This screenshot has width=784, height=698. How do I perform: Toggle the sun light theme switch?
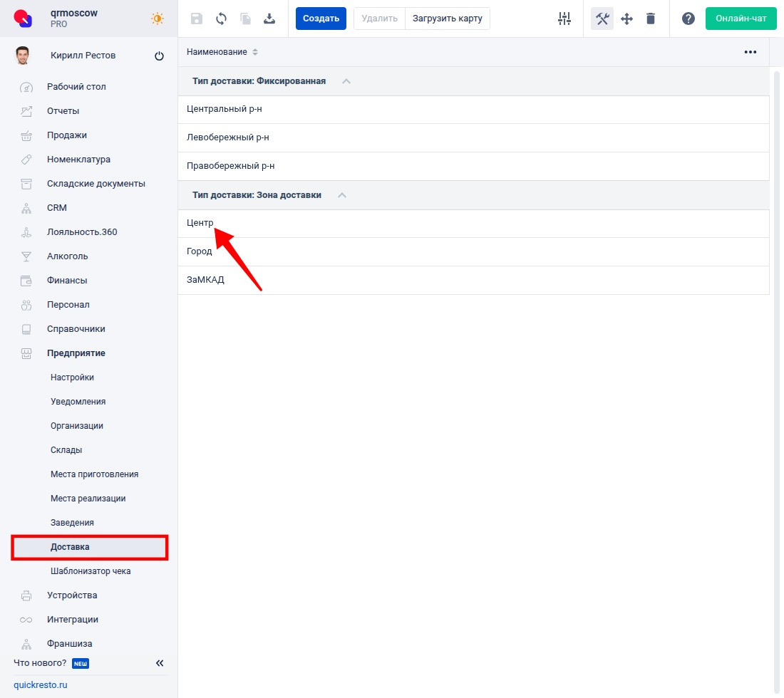(x=158, y=19)
